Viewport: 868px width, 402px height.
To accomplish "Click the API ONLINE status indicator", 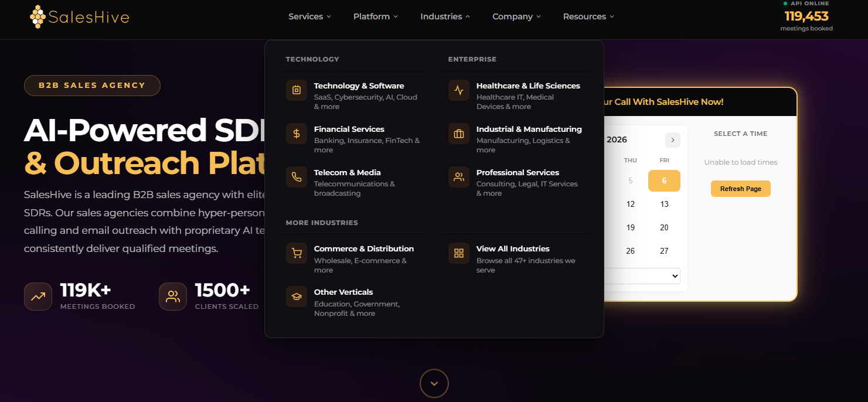I will tap(806, 4).
